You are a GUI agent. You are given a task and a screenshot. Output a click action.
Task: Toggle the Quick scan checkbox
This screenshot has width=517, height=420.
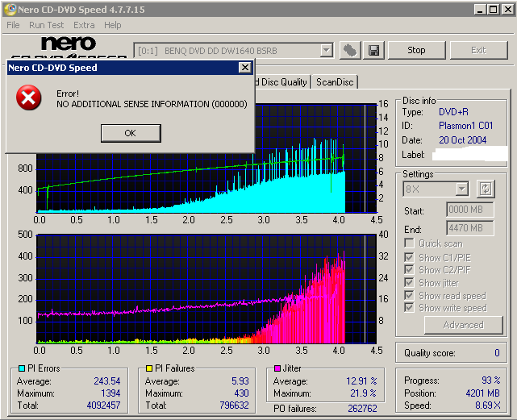[409, 243]
